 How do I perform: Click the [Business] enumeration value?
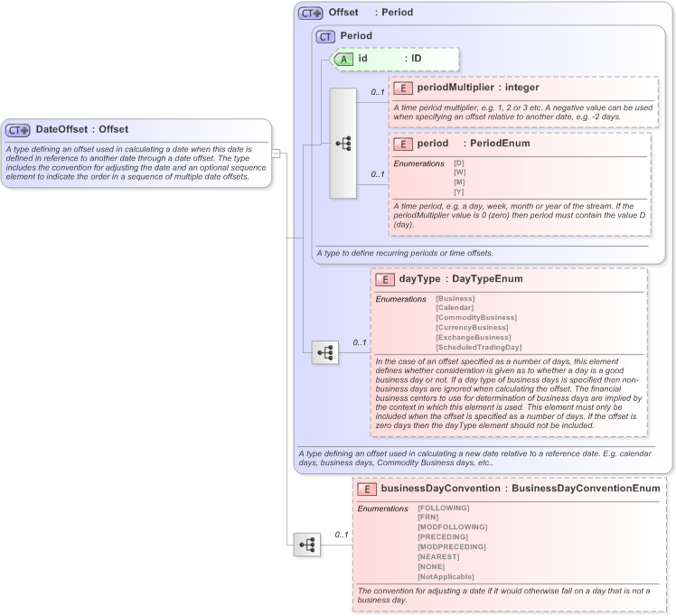point(455,298)
